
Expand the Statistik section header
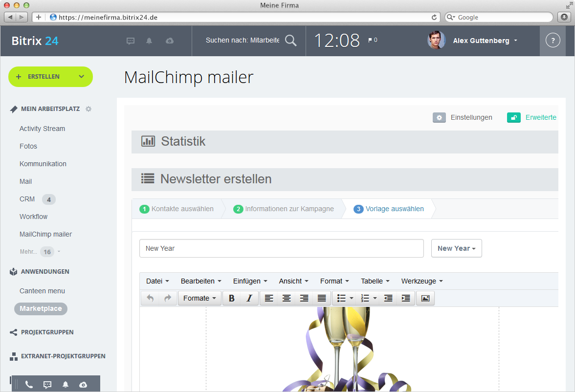click(345, 142)
